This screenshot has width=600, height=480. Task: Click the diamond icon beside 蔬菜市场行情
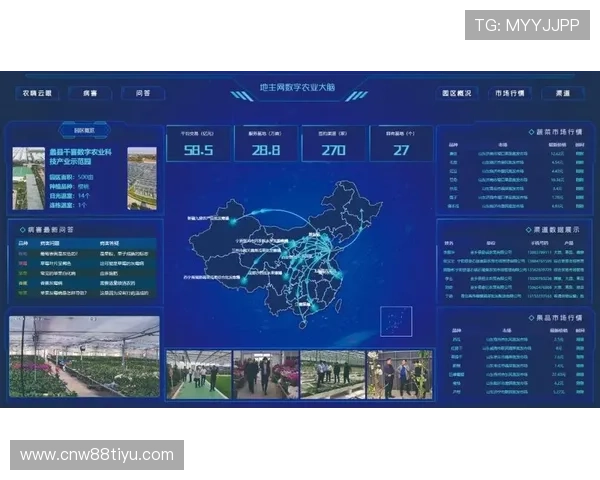tap(531, 131)
